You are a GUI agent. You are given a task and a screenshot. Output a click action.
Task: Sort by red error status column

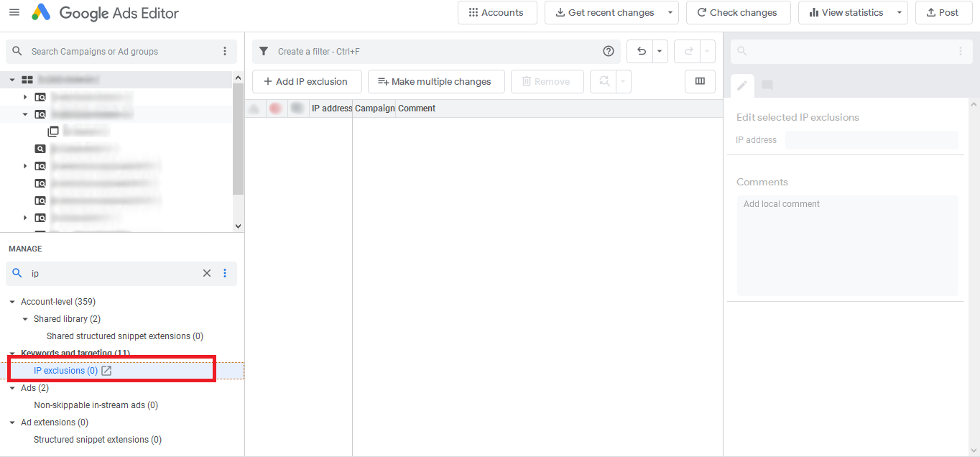coord(275,109)
